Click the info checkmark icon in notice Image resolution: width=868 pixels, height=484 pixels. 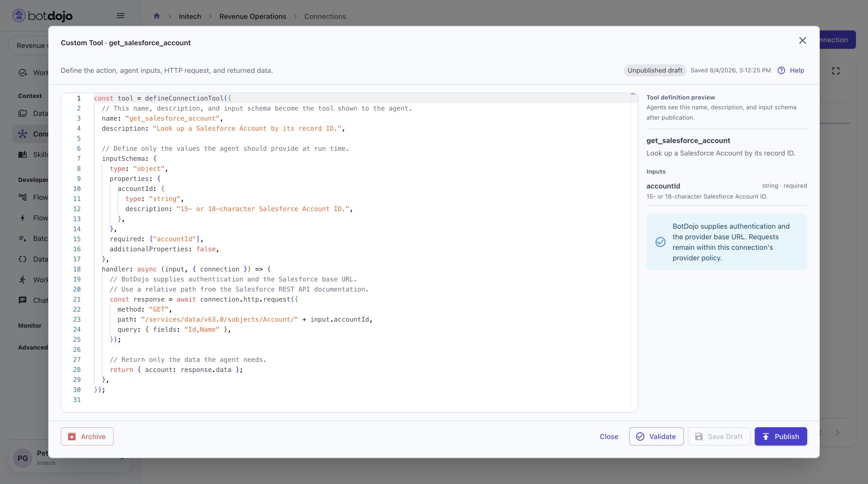(x=661, y=242)
